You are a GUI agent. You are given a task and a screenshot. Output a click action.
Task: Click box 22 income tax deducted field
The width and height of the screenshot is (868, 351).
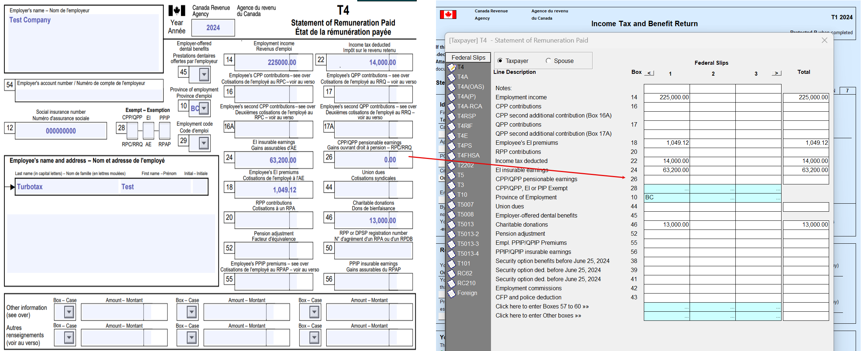point(370,62)
